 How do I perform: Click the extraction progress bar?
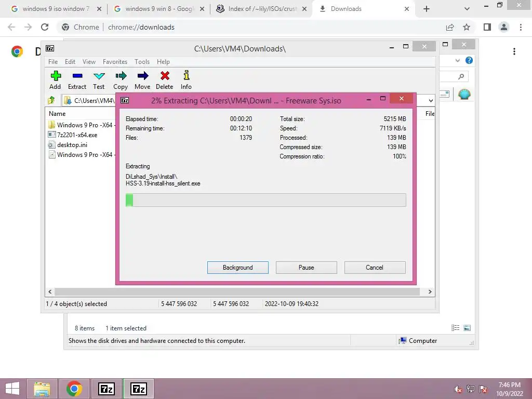265,200
